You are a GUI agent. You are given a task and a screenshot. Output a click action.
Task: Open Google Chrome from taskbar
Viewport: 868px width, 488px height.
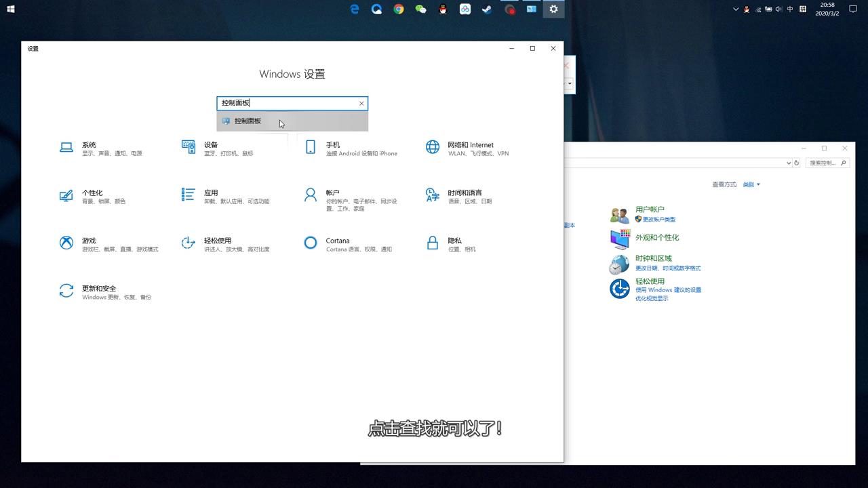pyautogui.click(x=399, y=9)
